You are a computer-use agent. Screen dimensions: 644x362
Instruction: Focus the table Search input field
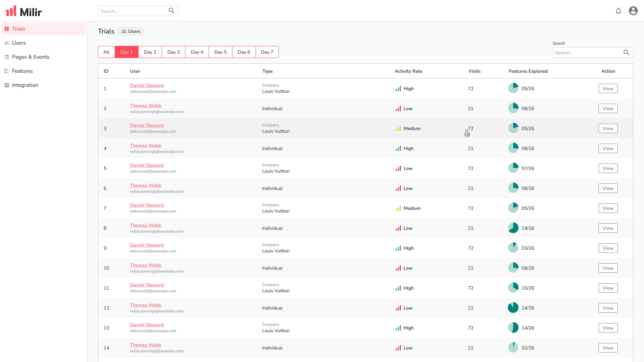coord(593,52)
